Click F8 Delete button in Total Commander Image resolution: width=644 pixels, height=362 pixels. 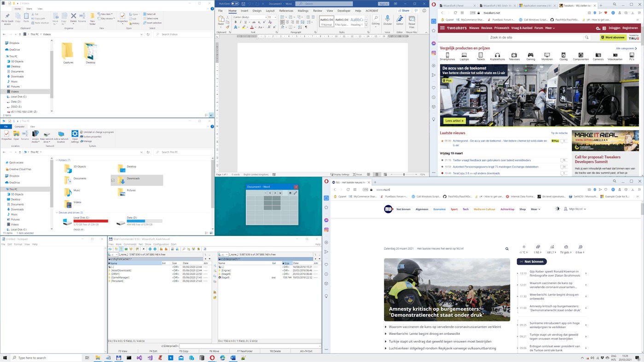click(x=275, y=351)
